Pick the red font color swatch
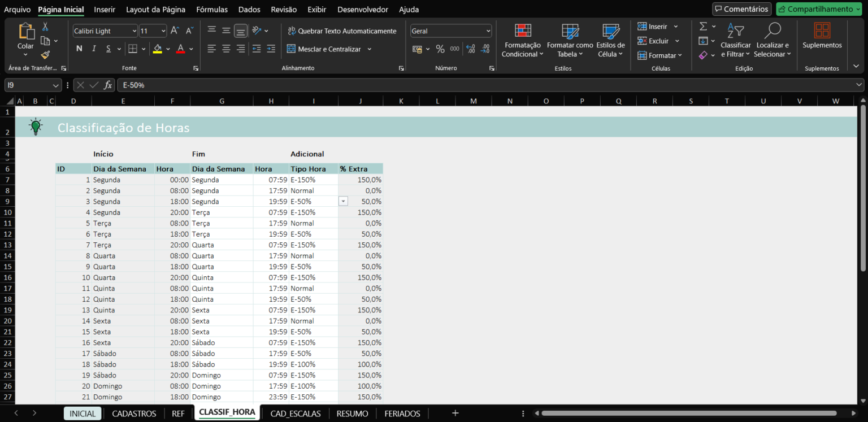Viewport: 868px width, 422px height. (180, 49)
